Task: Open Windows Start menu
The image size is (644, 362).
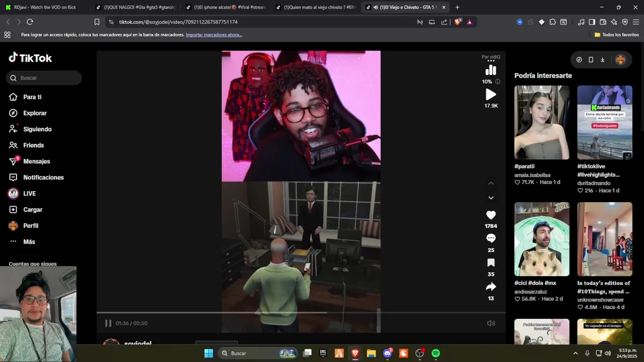Action: pyautogui.click(x=208, y=353)
